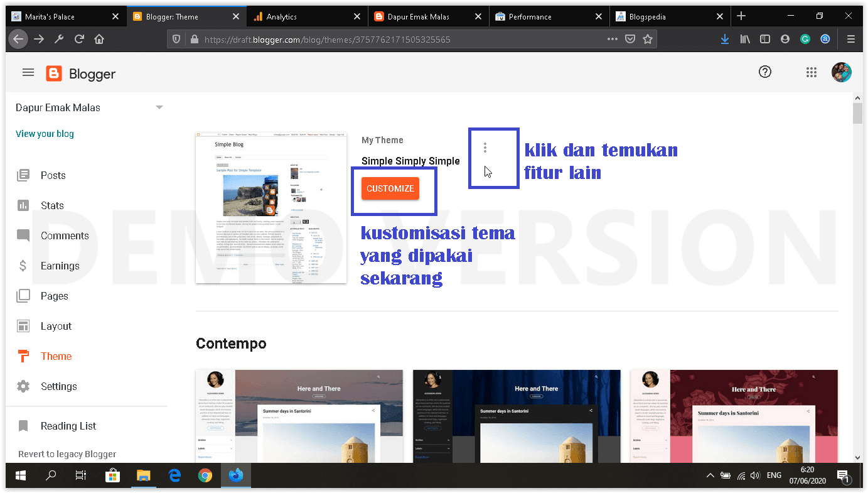Click Revert to legacy Blogger
Image resolution: width=868 pixels, height=493 pixels.
[x=67, y=454]
